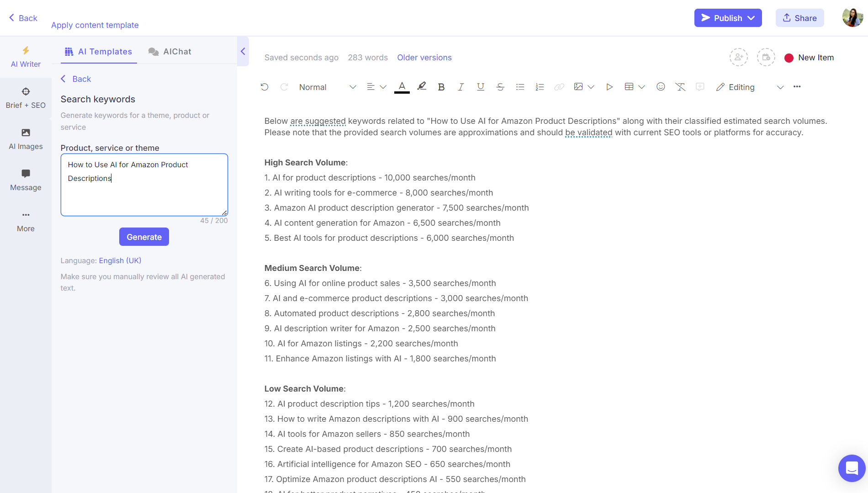Click the 'Saved seconds ago' status
The height and width of the screenshot is (493, 868).
(302, 58)
